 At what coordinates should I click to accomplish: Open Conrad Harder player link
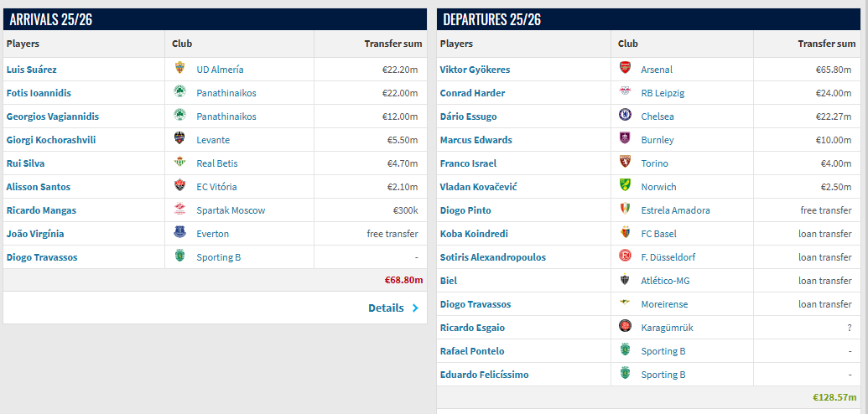pos(472,93)
